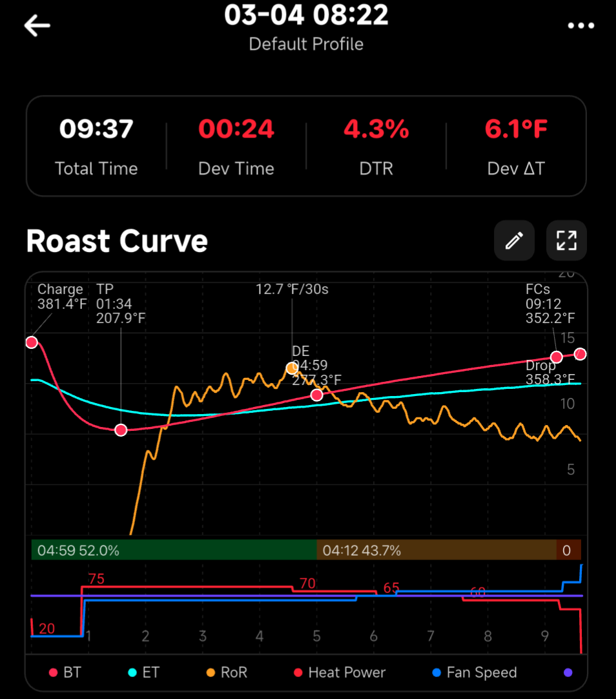
Task: Select the pencil edit icon for Roast Curve
Action: [514, 240]
